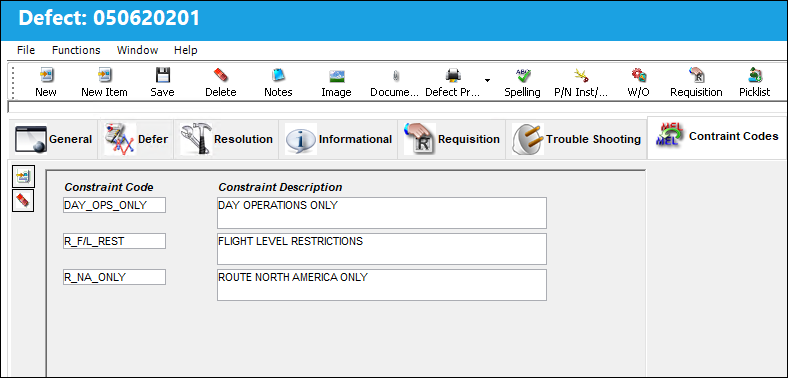788x378 pixels.
Task: Switch to the Defer tab
Action: 136,139
